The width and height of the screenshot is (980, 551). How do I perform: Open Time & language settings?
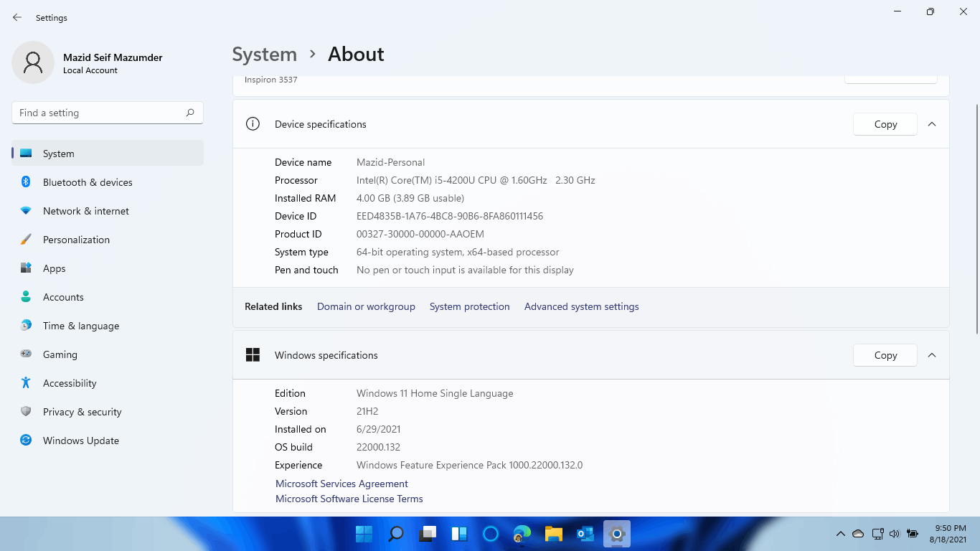click(108, 326)
